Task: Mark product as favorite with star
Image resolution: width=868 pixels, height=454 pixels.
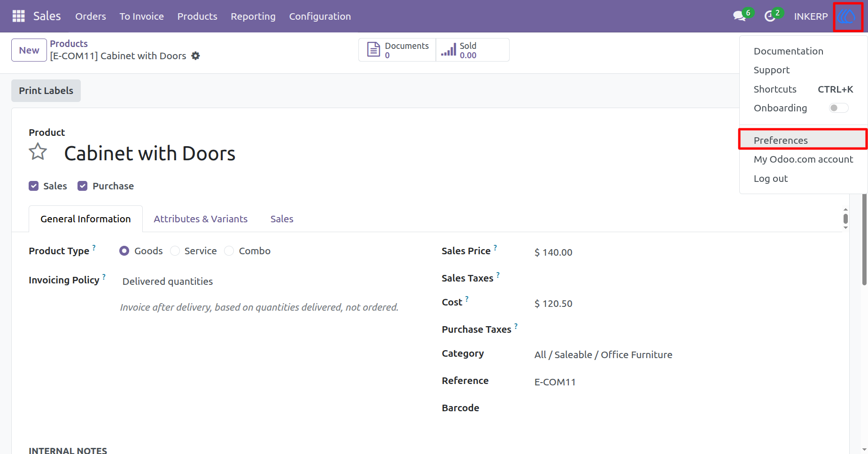Action: 38,152
